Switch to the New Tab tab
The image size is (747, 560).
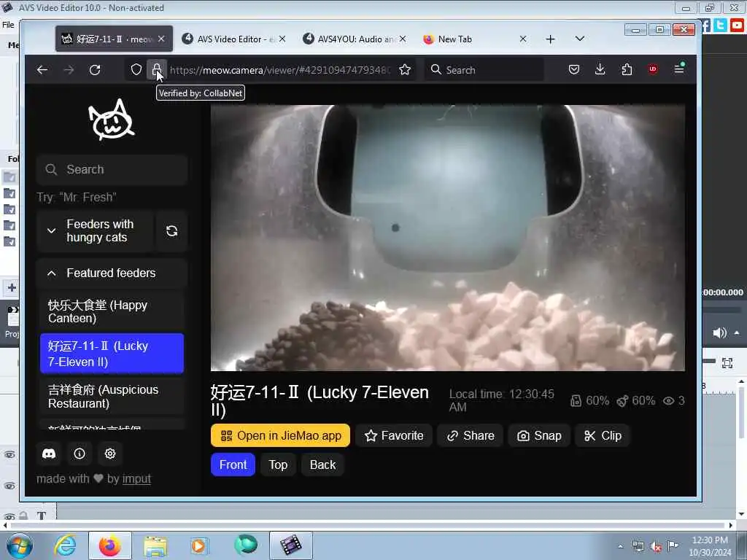pos(476,39)
